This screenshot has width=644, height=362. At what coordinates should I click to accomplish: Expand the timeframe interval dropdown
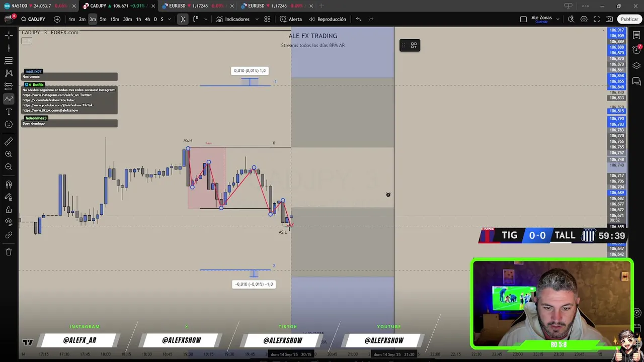(169, 19)
